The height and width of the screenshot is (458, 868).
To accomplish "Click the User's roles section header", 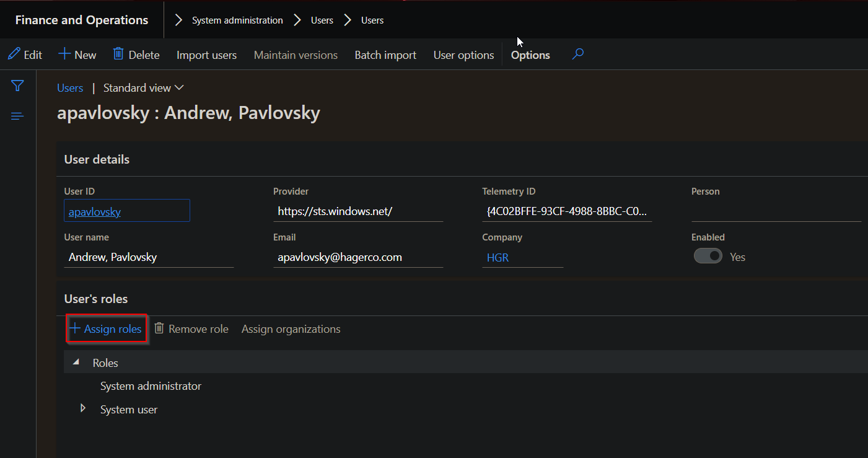I will point(96,299).
